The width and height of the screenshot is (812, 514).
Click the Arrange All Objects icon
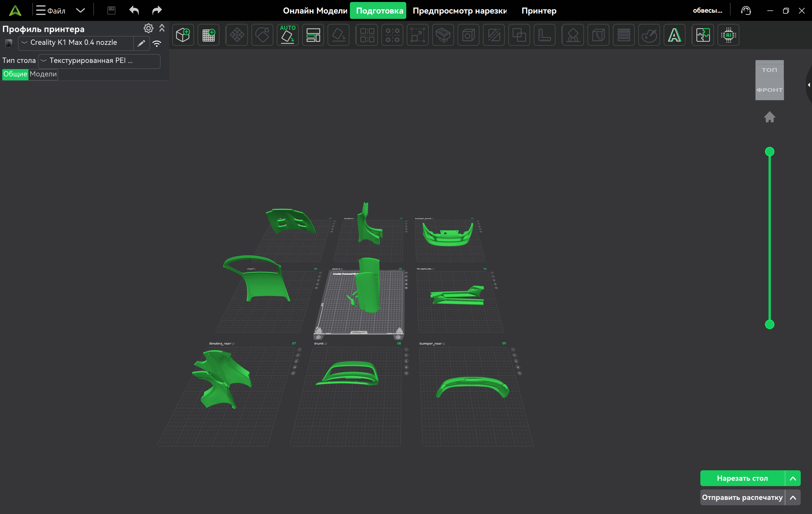point(313,35)
